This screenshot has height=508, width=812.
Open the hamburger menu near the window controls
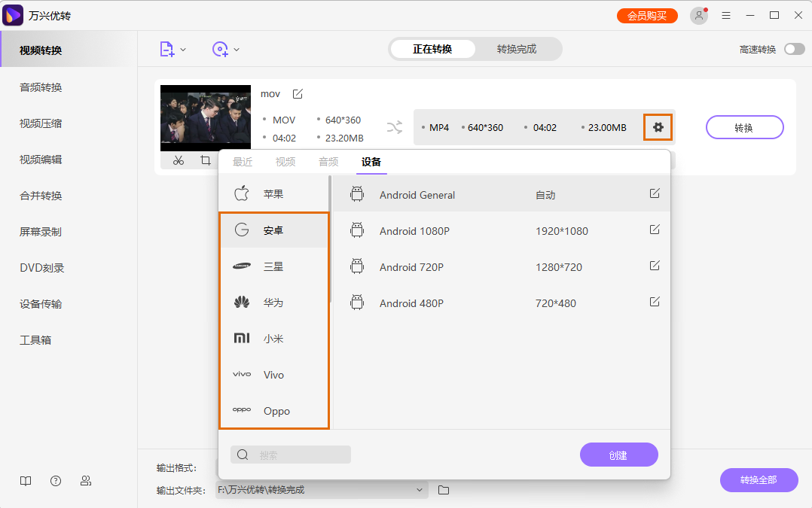(x=725, y=15)
